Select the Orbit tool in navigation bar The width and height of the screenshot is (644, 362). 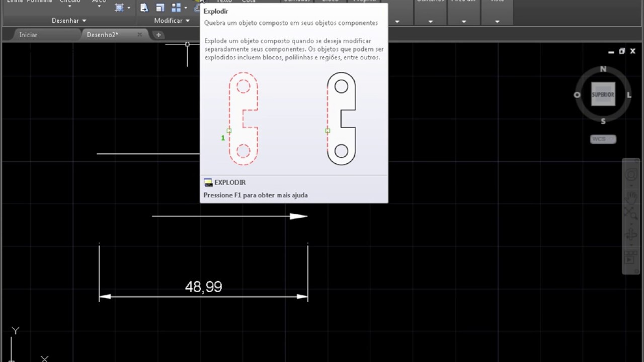pos(631,235)
